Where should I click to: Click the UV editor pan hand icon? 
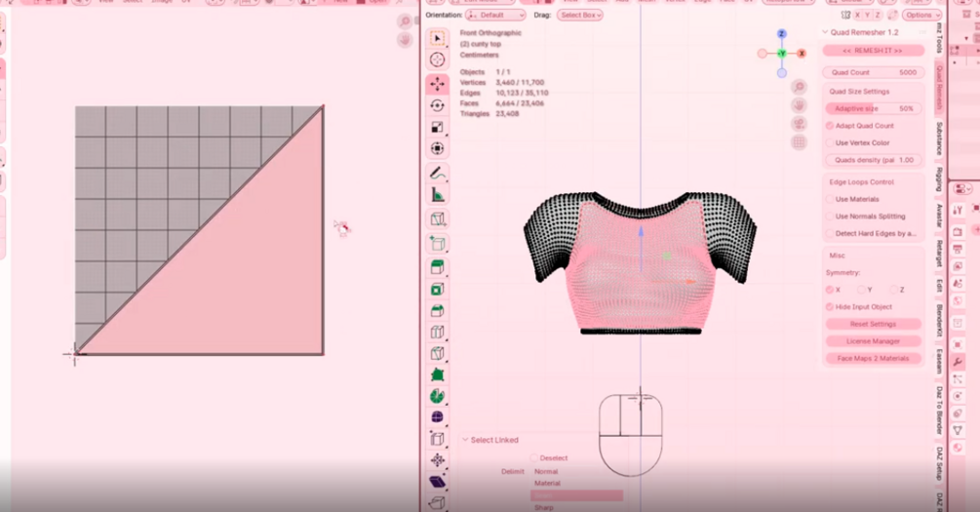click(x=405, y=40)
